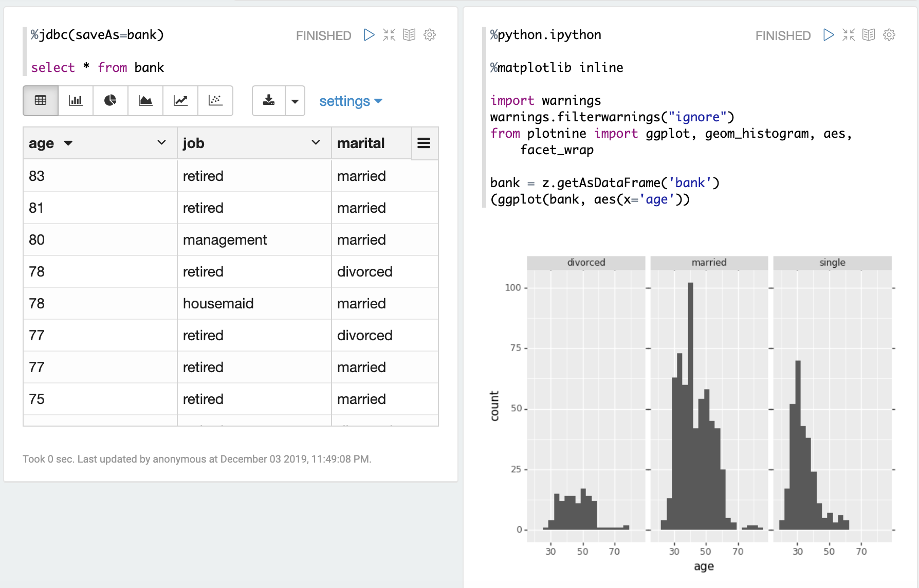Toggle output display for python paragraph
Image resolution: width=919 pixels, height=588 pixels.
[869, 35]
